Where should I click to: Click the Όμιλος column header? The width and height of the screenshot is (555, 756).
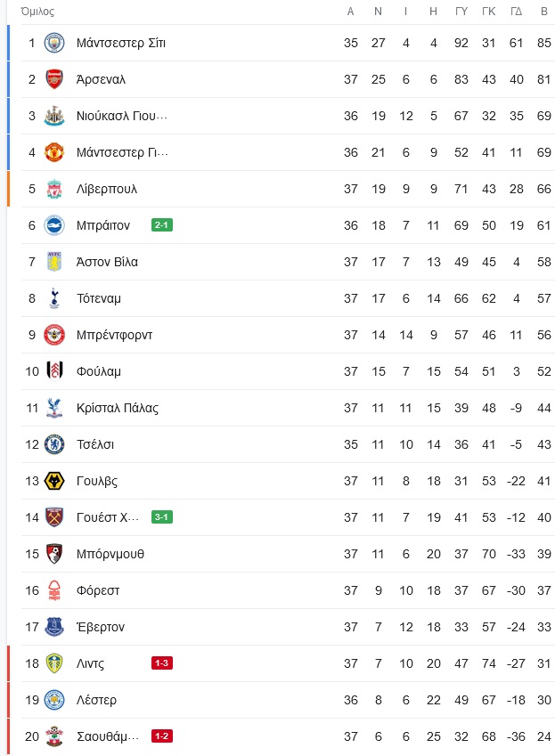[x=37, y=12]
